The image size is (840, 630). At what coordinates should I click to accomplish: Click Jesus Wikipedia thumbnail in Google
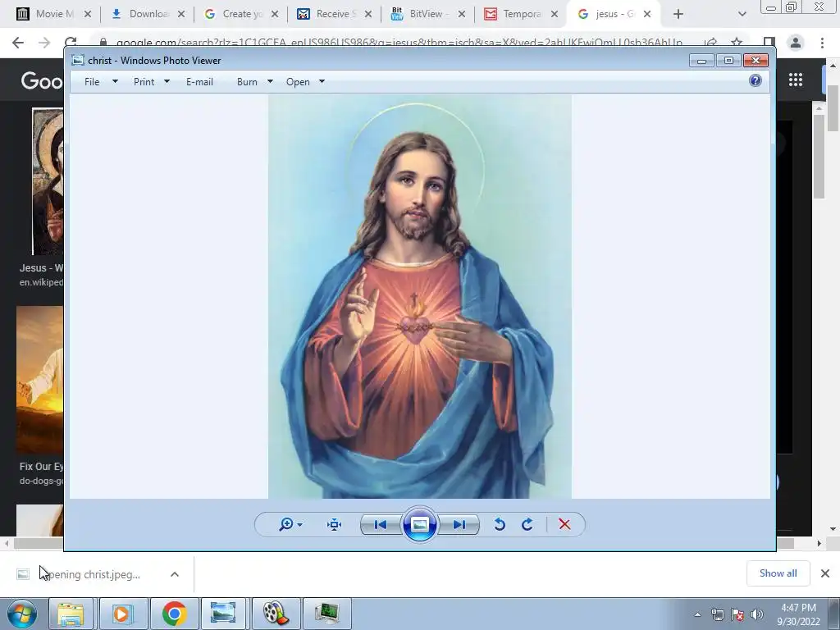(48, 181)
